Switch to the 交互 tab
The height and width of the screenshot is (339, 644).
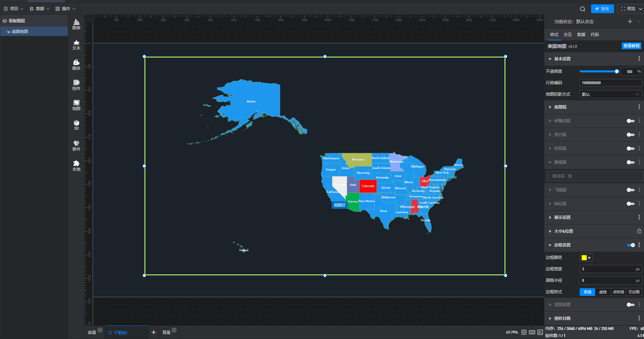point(568,35)
